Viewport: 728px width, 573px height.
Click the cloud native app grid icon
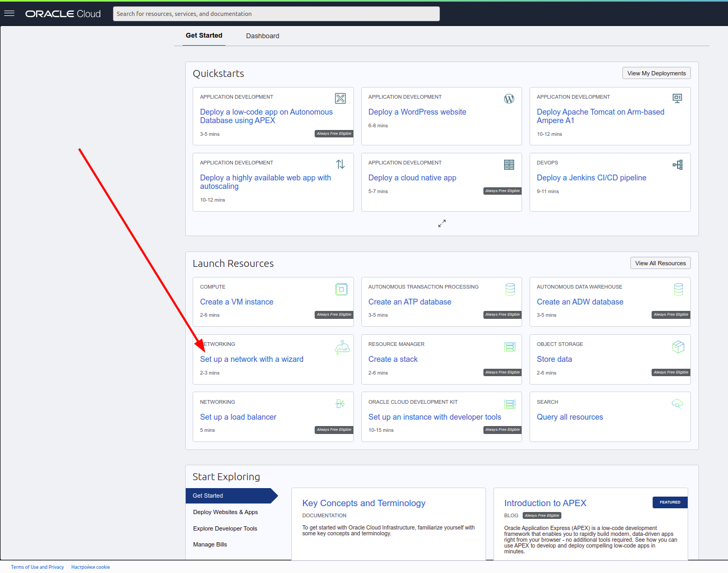[509, 164]
